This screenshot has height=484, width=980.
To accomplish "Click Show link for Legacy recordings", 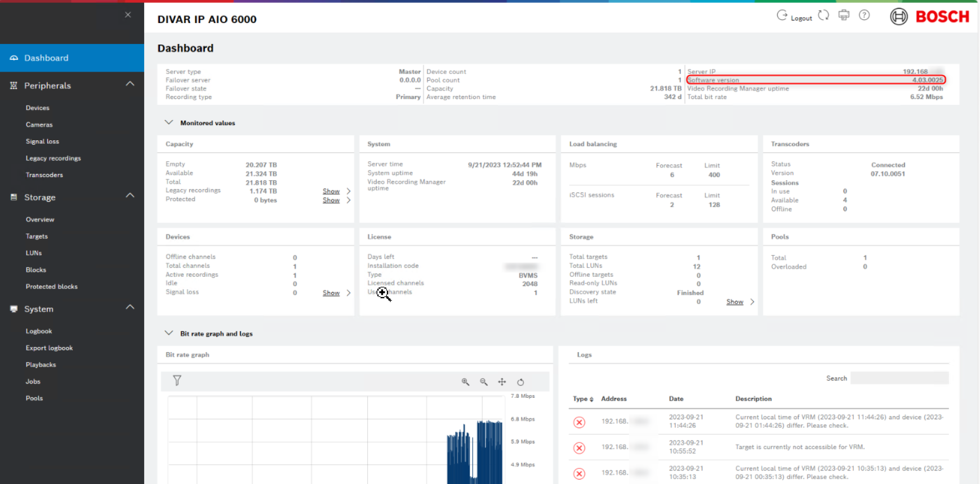I will (x=331, y=191).
